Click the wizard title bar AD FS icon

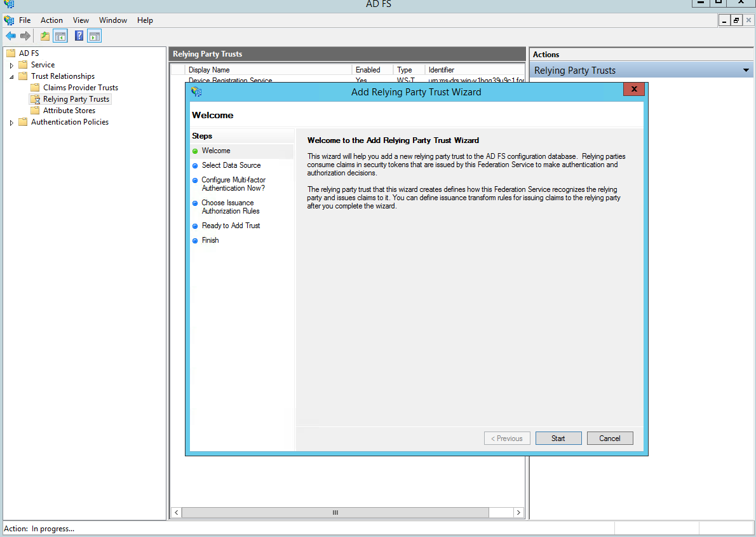coord(196,92)
